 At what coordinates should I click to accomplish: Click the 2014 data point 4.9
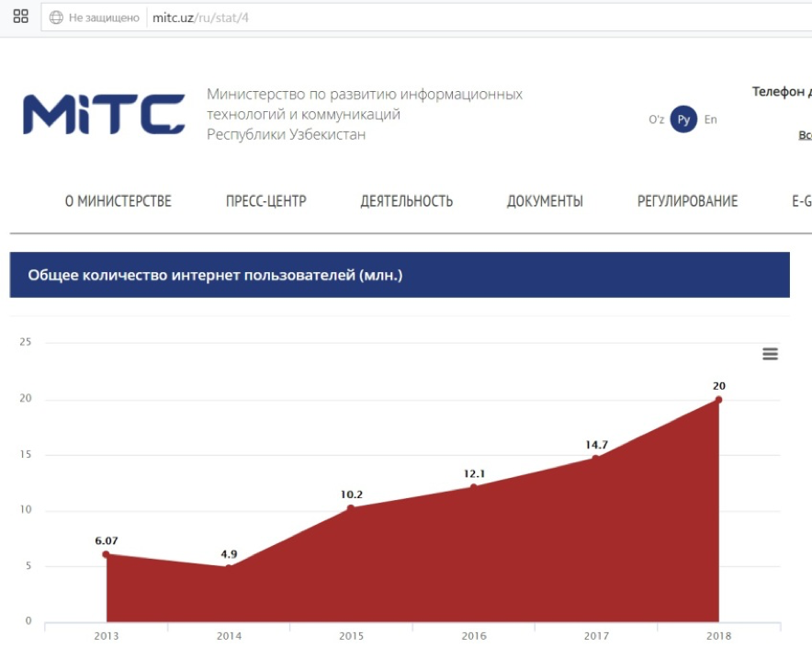228,567
